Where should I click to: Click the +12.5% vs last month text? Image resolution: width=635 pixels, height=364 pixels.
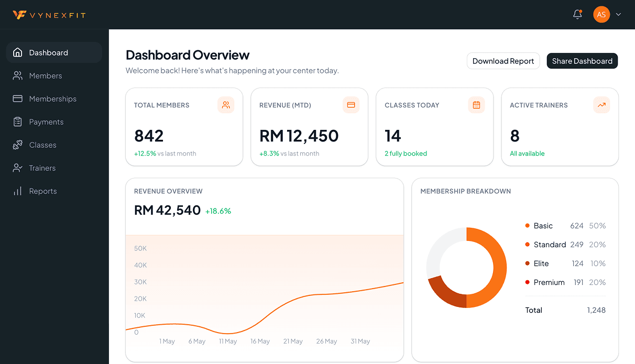(x=165, y=153)
